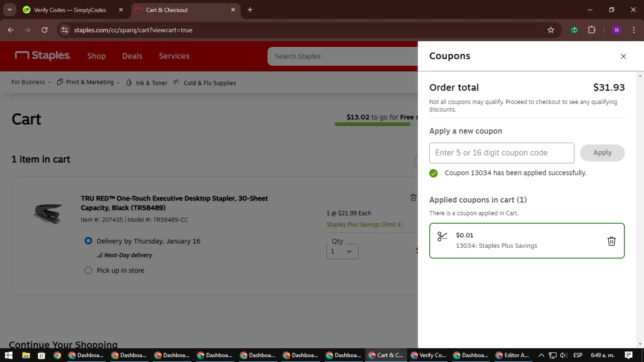
Task: Close the Coupons panel
Action: coord(623,56)
